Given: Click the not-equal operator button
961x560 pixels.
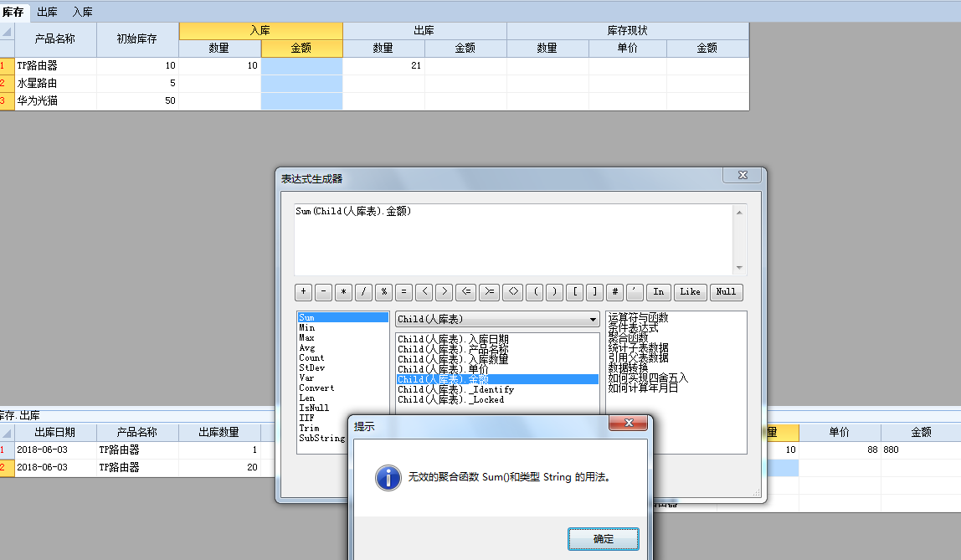Looking at the screenshot, I should point(513,292).
